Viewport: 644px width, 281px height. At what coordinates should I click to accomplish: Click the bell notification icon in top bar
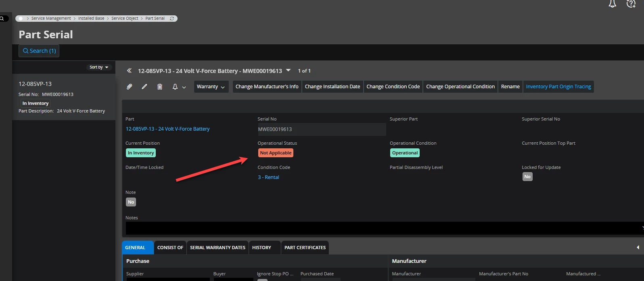[612, 4]
